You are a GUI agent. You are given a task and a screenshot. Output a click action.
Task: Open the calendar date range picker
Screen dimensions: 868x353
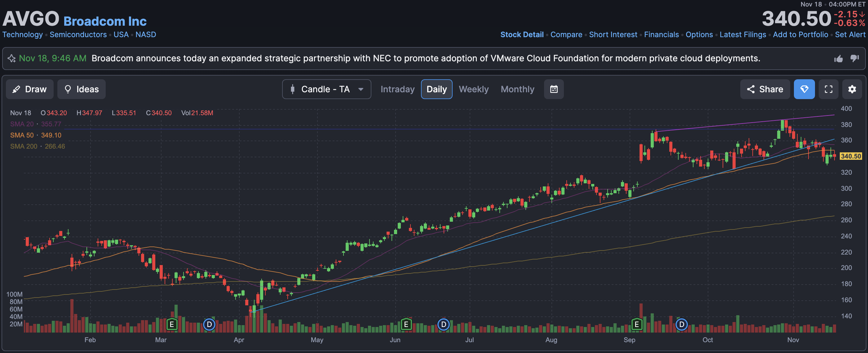tap(554, 89)
